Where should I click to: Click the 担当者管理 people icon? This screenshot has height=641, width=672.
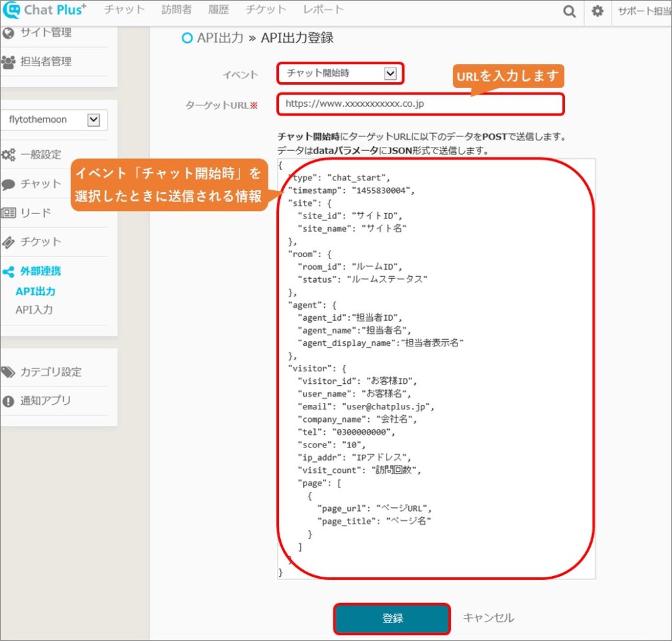pyautogui.click(x=8, y=62)
